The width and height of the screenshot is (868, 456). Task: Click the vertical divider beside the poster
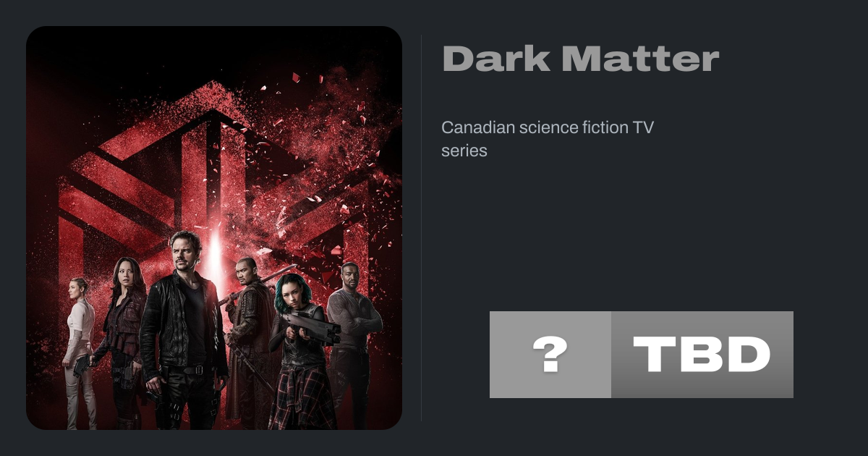[x=422, y=227]
